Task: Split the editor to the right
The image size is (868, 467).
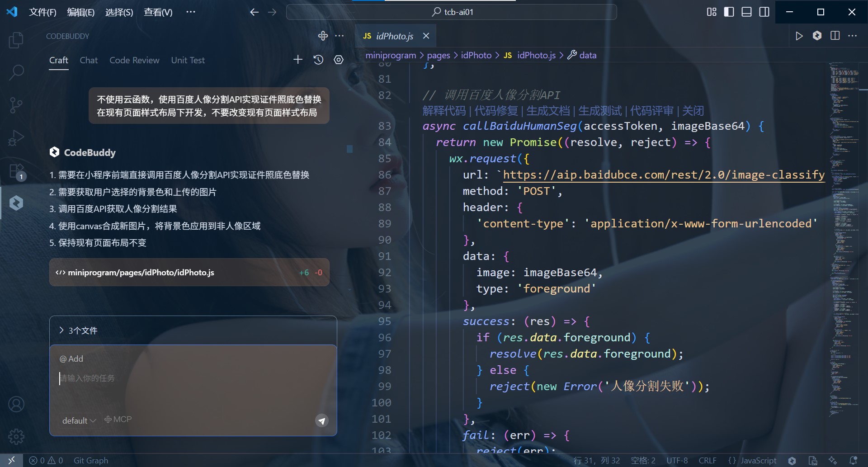Action: click(835, 36)
